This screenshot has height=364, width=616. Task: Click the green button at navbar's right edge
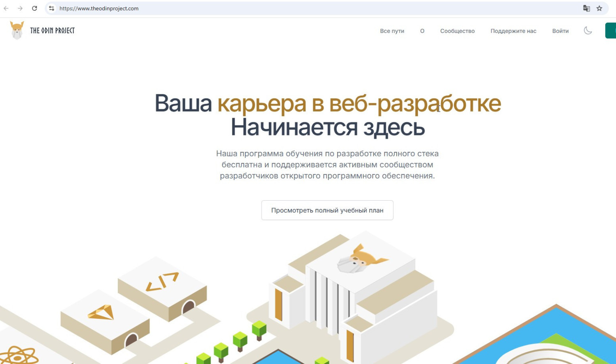[x=611, y=31]
